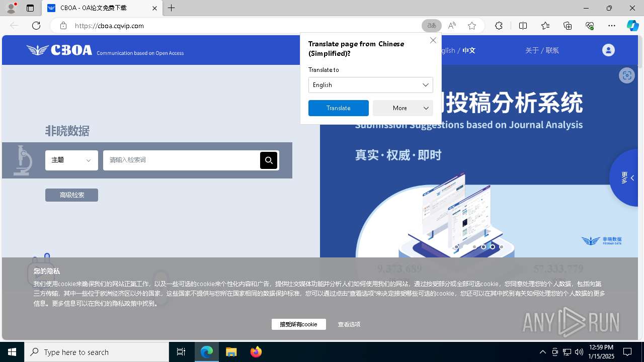Activate Read aloud icon in address bar
Viewport: 644px width, 362px height.
pos(452,26)
